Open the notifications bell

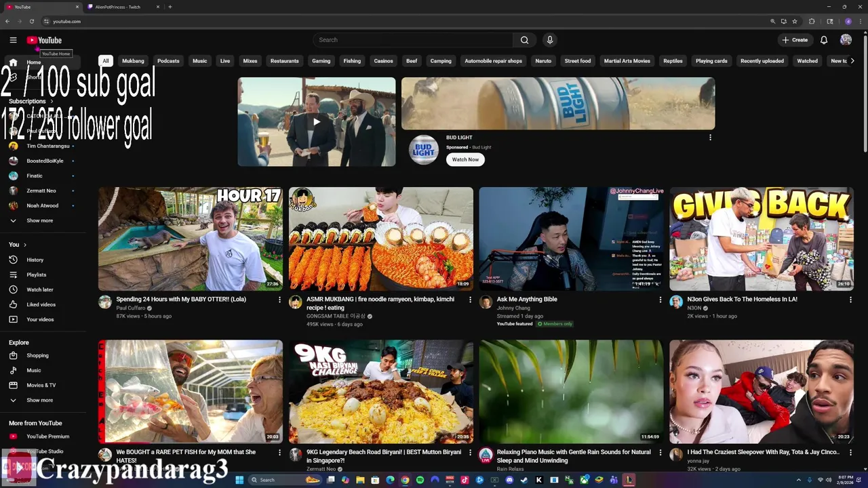[x=824, y=40]
